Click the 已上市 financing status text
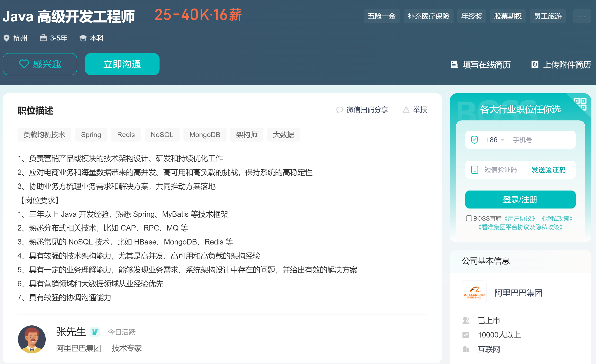The image size is (596, 364). tap(489, 320)
